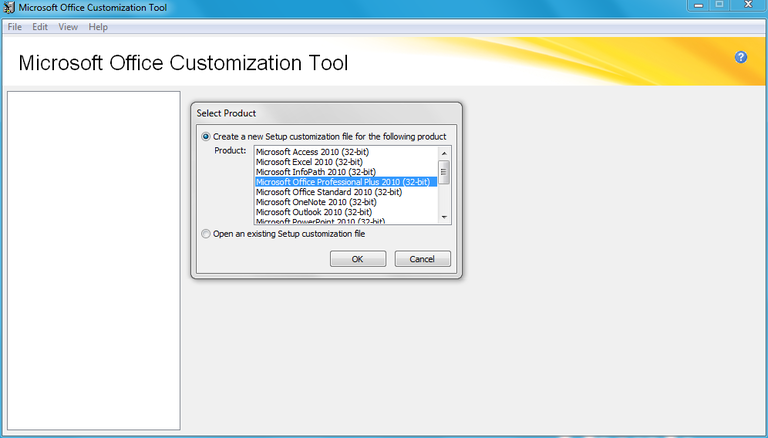768x438 pixels.
Task: Click the product list scroll up arrow
Action: 444,152
